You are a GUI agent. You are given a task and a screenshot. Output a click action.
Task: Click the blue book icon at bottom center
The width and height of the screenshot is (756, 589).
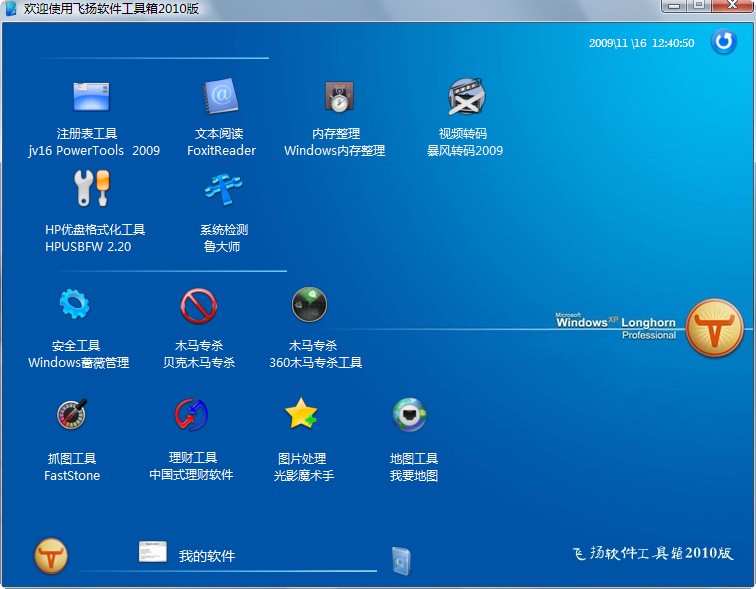401,561
